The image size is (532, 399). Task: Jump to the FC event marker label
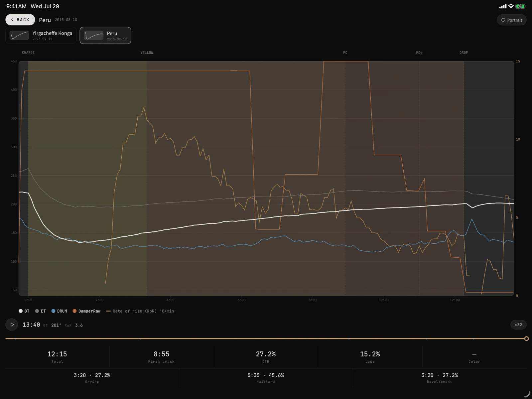coord(345,53)
